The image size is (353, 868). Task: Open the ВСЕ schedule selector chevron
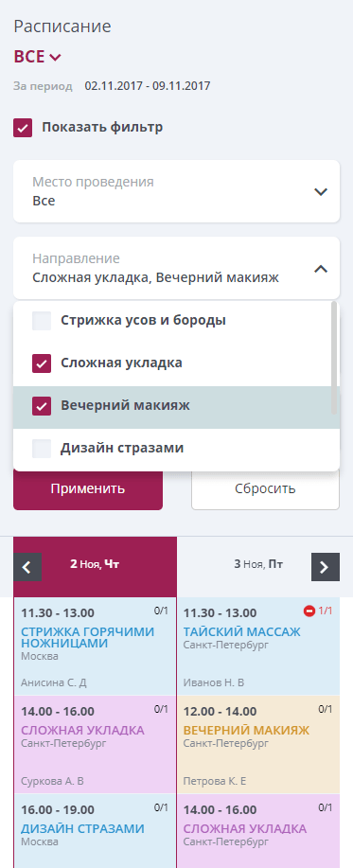pos(55,57)
